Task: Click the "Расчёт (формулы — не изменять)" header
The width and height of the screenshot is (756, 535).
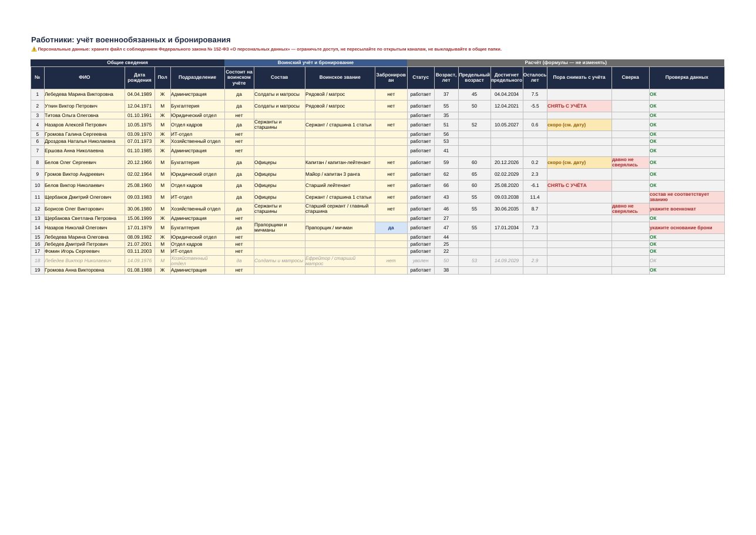Action: [566, 63]
